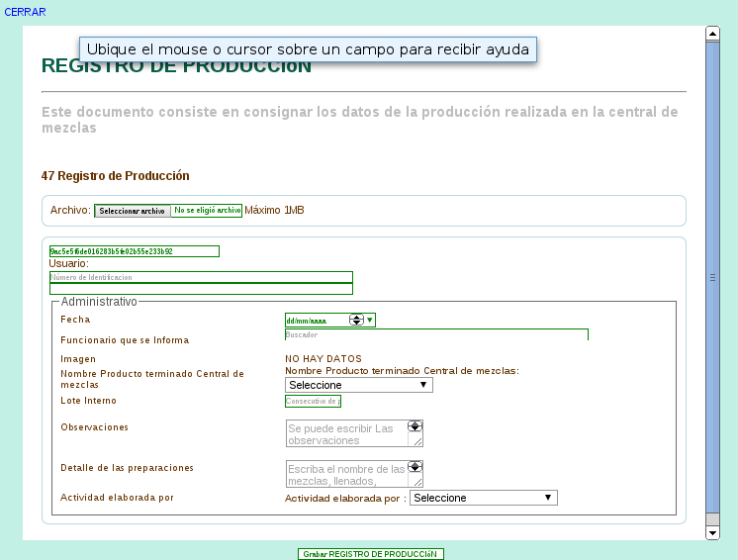Click the Número de Identificación field
738x560 pixels.
pos(201,278)
